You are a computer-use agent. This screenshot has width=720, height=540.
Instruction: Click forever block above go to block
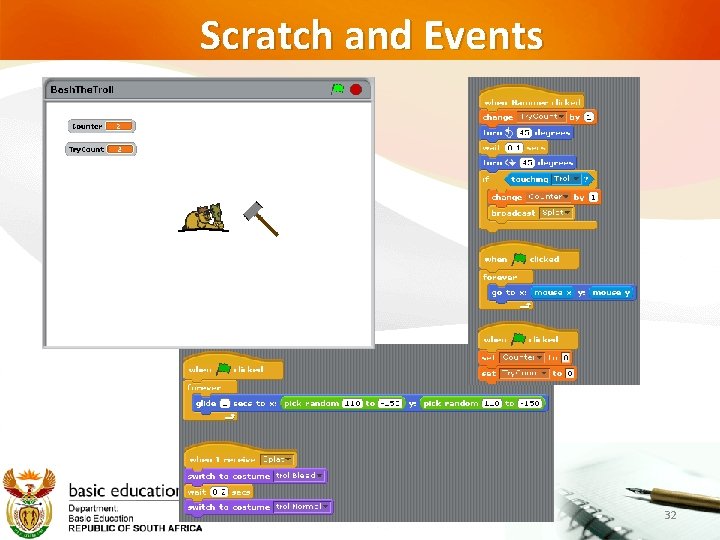[x=500, y=277]
